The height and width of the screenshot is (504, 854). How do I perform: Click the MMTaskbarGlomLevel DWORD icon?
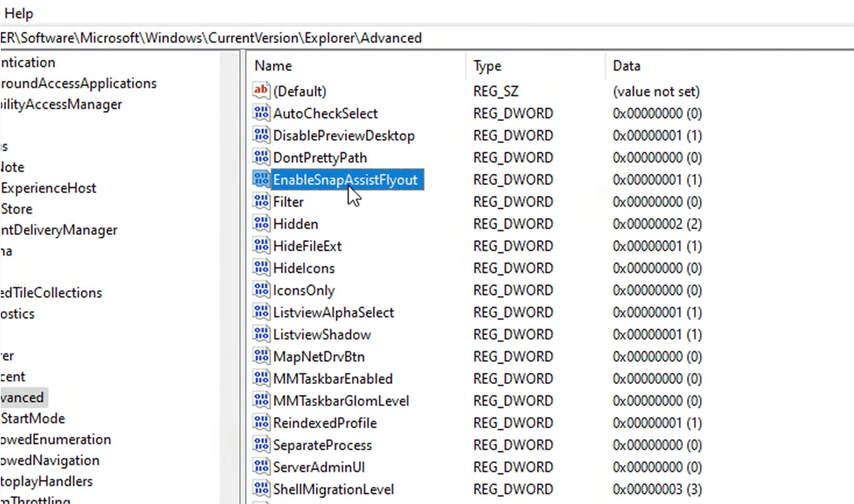[261, 401]
